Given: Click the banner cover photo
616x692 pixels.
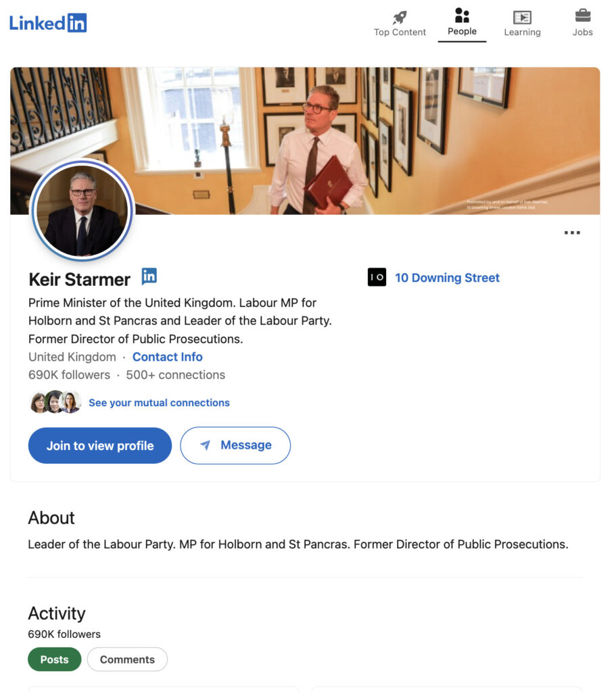Looking at the screenshot, I should [x=419, y=135].
